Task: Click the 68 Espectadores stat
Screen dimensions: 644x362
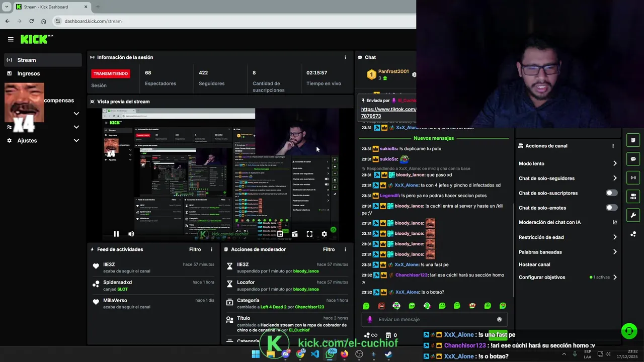Action: pos(160,78)
